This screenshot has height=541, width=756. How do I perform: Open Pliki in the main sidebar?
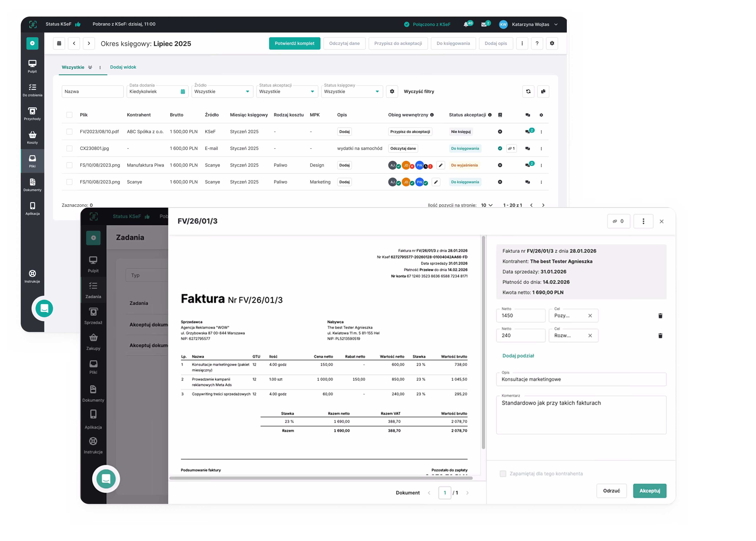coord(32,161)
